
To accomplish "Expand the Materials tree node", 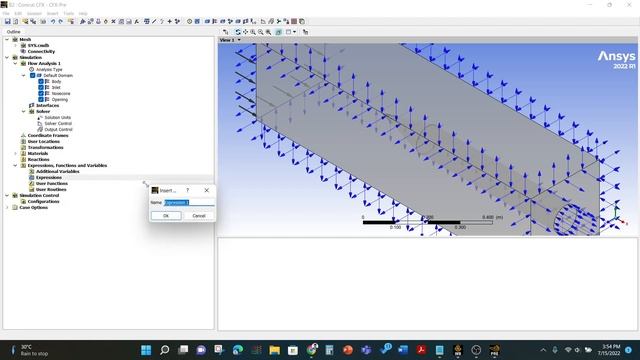I will (15, 153).
